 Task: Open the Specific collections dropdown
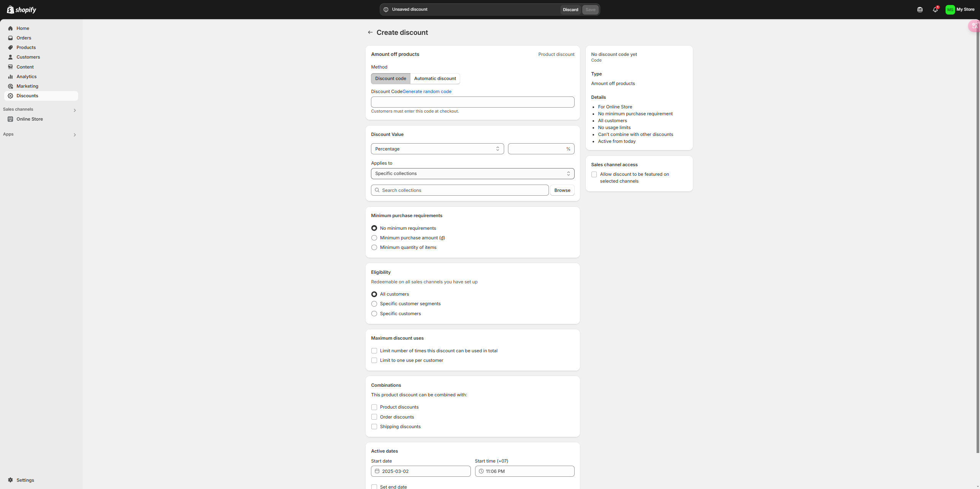click(472, 173)
